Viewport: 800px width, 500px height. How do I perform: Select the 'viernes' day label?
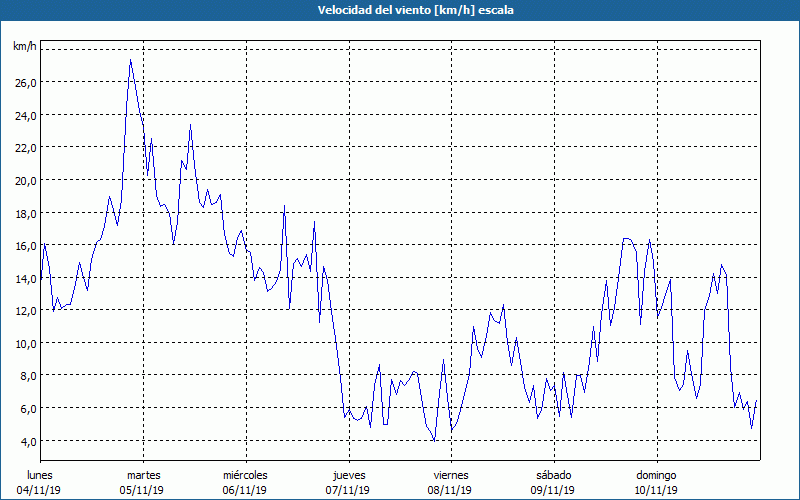point(451,475)
